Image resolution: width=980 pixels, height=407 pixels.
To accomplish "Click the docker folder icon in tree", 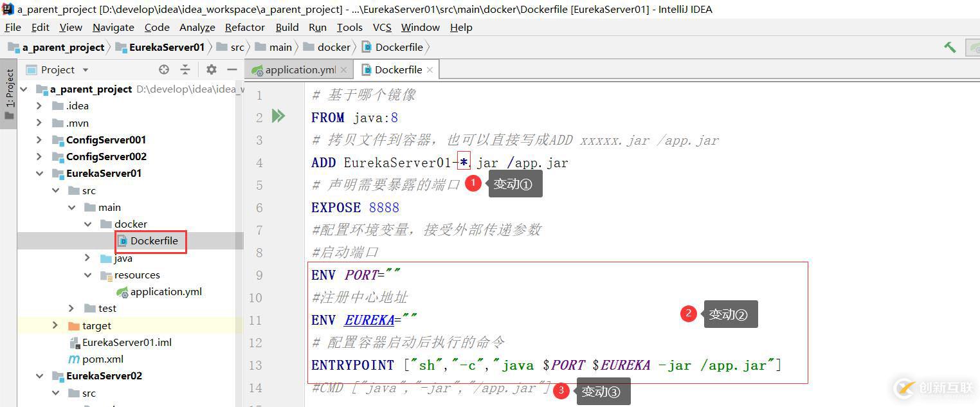I will (x=106, y=224).
